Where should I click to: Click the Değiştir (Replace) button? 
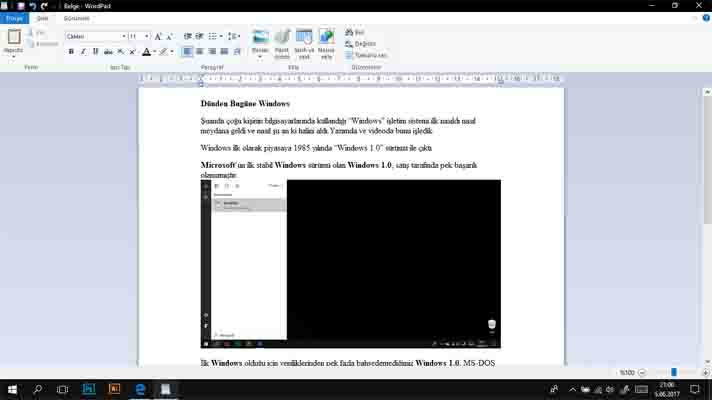(365, 43)
